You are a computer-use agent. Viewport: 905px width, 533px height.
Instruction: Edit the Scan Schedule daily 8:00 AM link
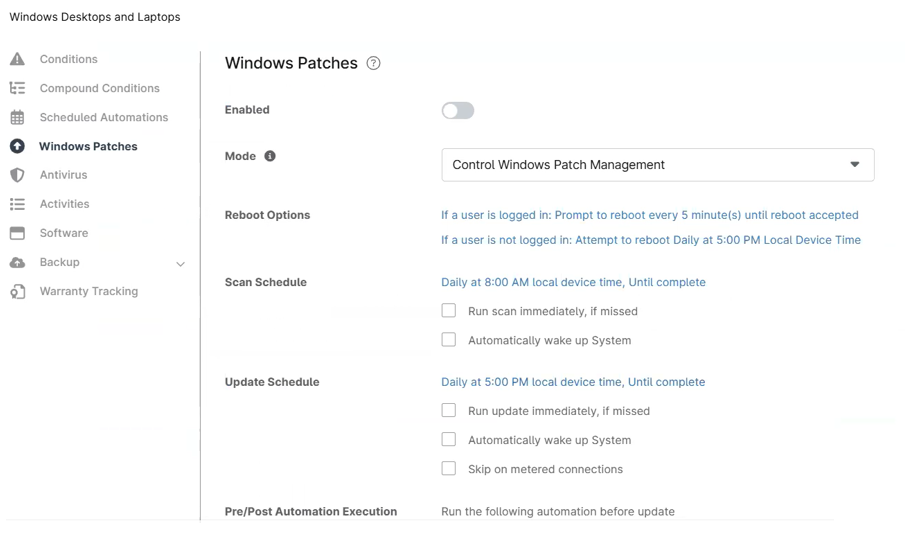pyautogui.click(x=573, y=282)
